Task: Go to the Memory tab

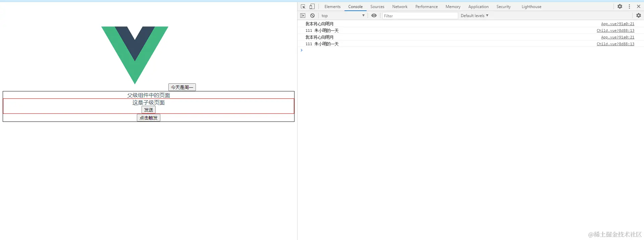Action: tap(453, 6)
